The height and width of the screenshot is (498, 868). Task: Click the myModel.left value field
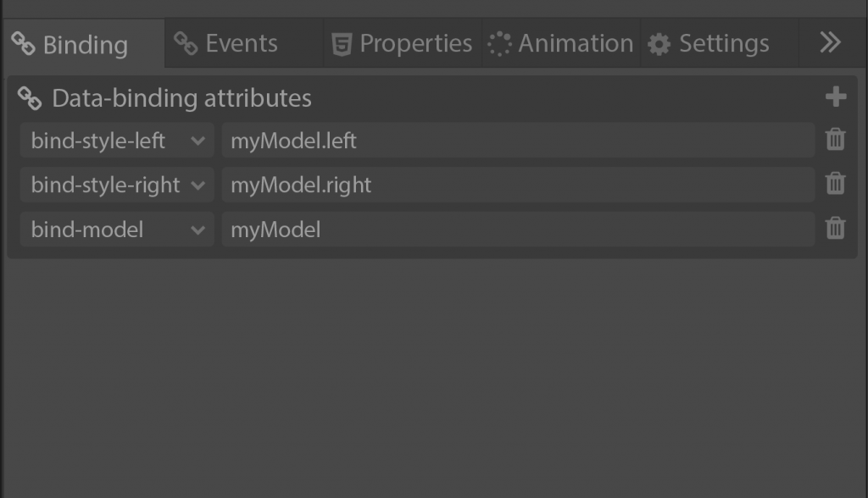click(517, 141)
